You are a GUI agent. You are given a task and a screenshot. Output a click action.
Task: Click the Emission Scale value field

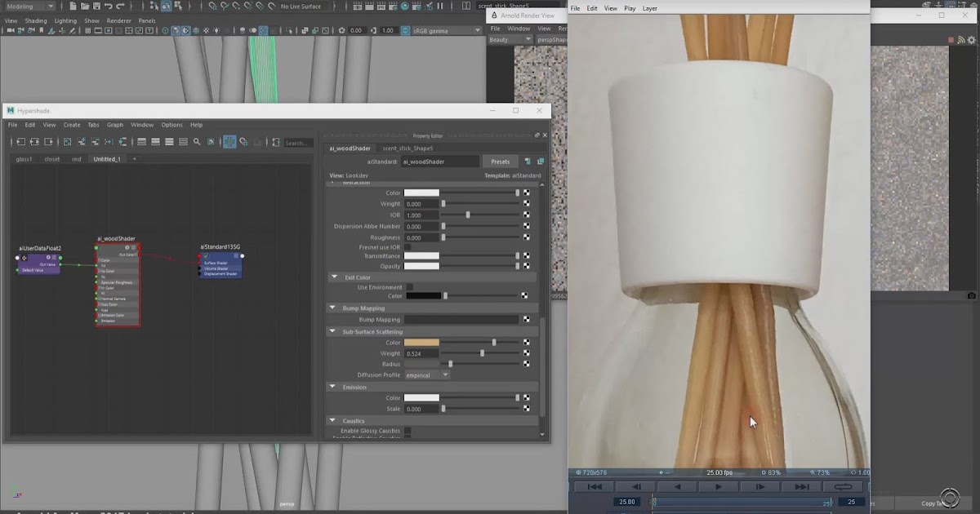tap(421, 409)
